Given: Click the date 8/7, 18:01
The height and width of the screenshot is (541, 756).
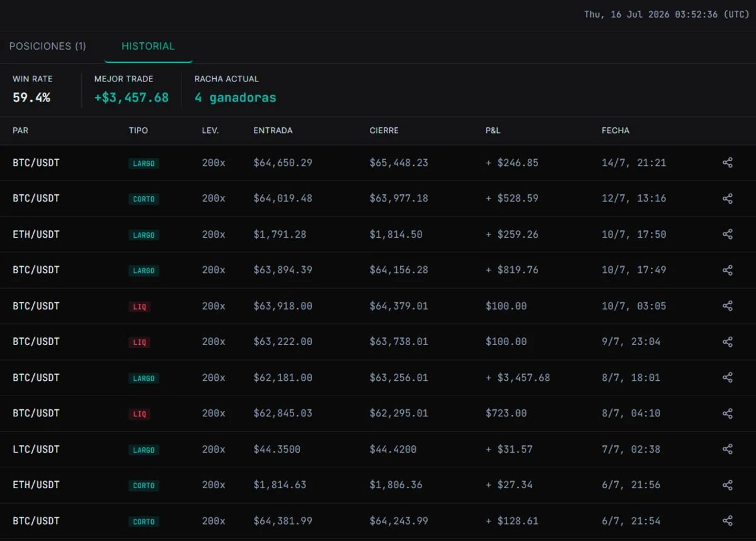Looking at the screenshot, I should point(631,378).
